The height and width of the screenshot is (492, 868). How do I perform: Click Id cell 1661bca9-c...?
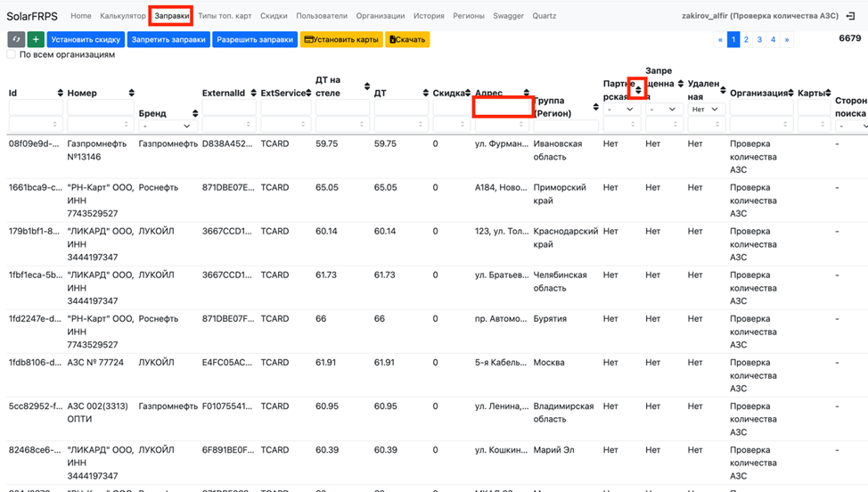point(36,187)
